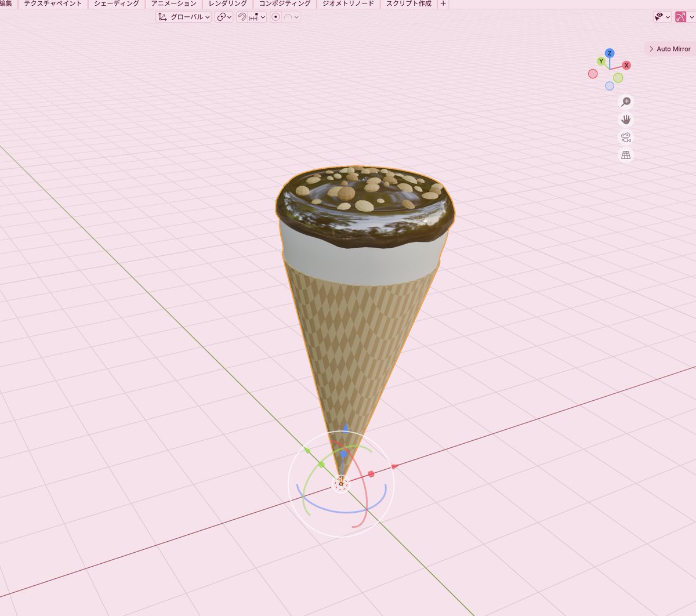Click the green Y move arrow on the gizmo
This screenshot has height=616, width=696.
pyautogui.click(x=307, y=451)
